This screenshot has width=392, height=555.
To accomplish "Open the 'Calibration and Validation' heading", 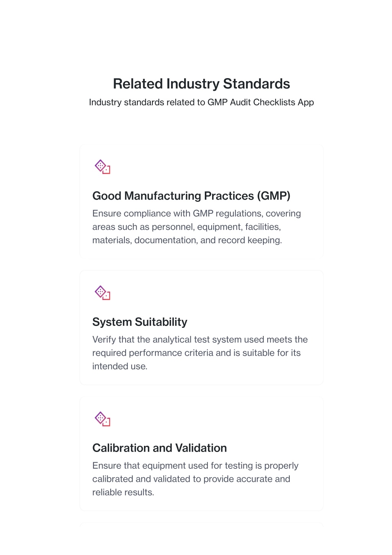I will click(x=160, y=448).
